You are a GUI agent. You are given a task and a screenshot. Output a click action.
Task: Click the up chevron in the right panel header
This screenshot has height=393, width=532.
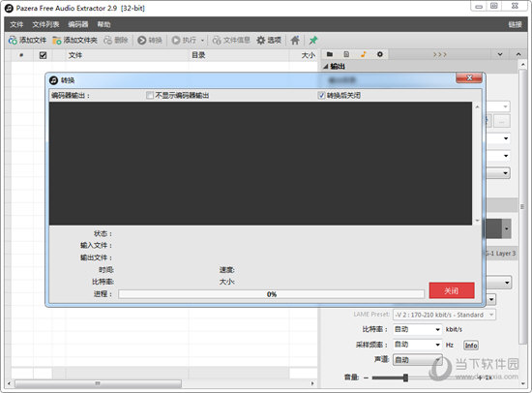tap(518, 54)
